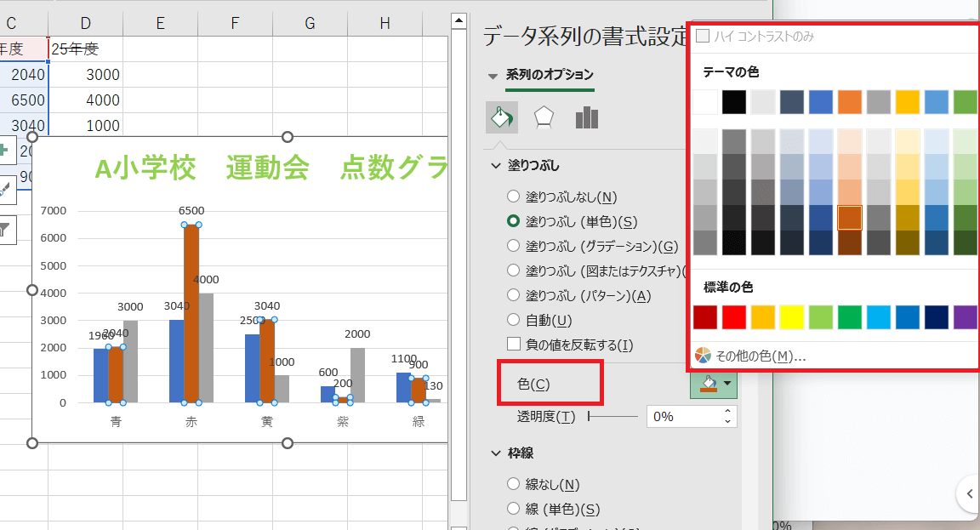Screen dimensions: 980x530
Task: Click cell D with value 3000
Action: 86,74
